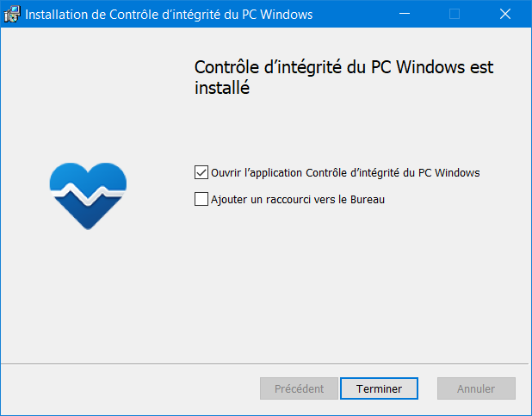The height and width of the screenshot is (416, 532).
Task: Click the label 'Ouvrir l'application Contrôle d'intégrité du PC Windows'
Action: 345,172
